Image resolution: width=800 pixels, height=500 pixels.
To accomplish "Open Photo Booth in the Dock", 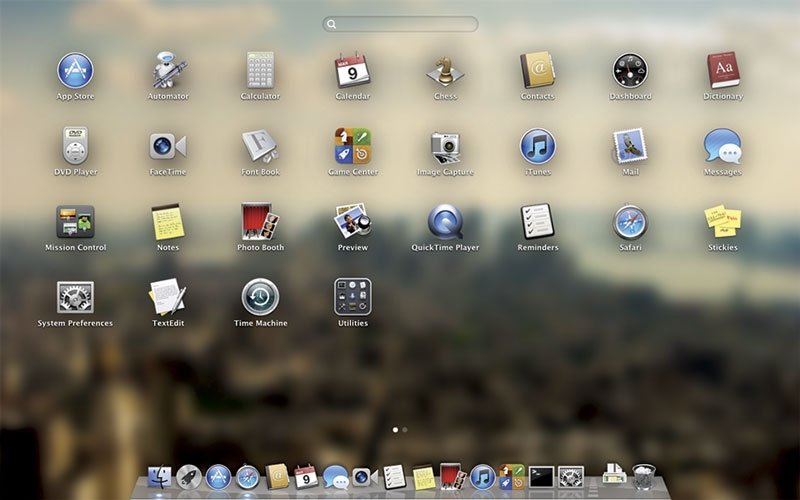I will pyautogui.click(x=453, y=477).
